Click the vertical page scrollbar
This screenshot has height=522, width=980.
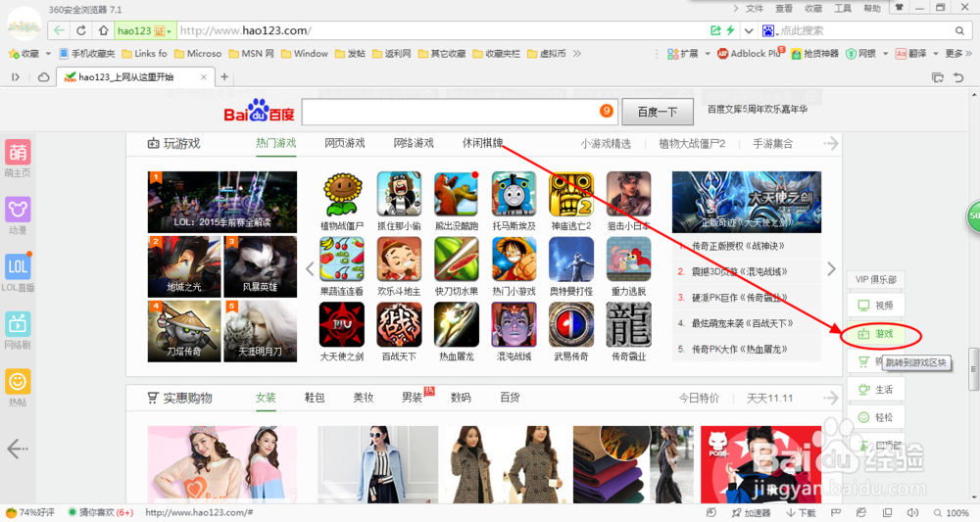pos(974,368)
